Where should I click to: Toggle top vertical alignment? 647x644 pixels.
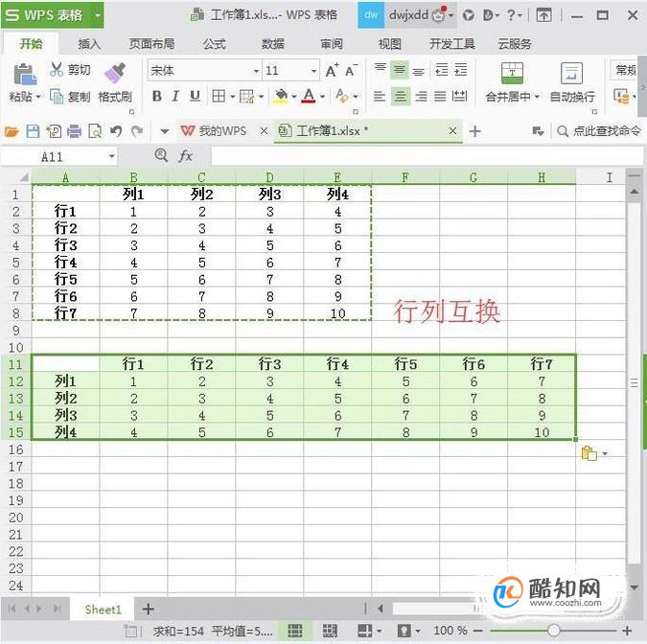pyautogui.click(x=380, y=70)
